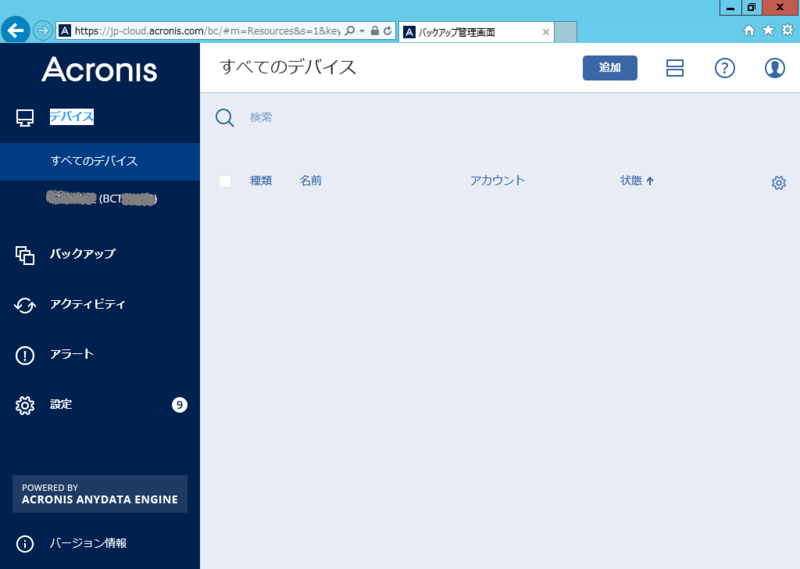
Task: Minimize the browser window
Action: [x=730, y=8]
